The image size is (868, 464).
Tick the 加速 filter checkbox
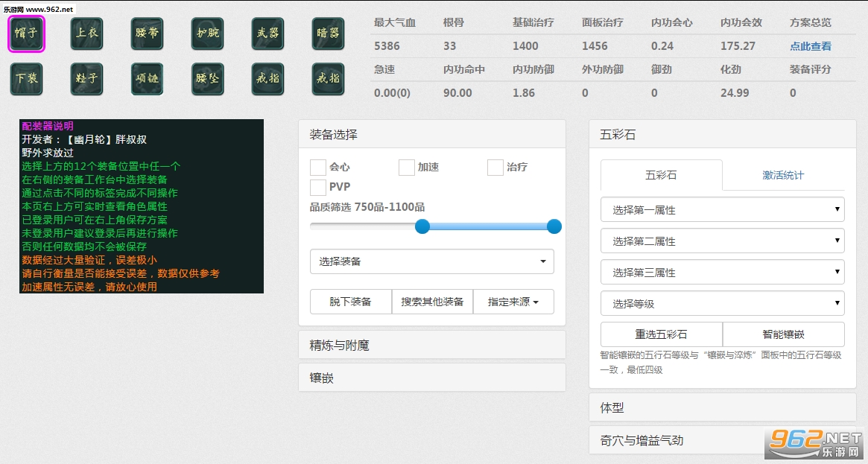pos(406,167)
